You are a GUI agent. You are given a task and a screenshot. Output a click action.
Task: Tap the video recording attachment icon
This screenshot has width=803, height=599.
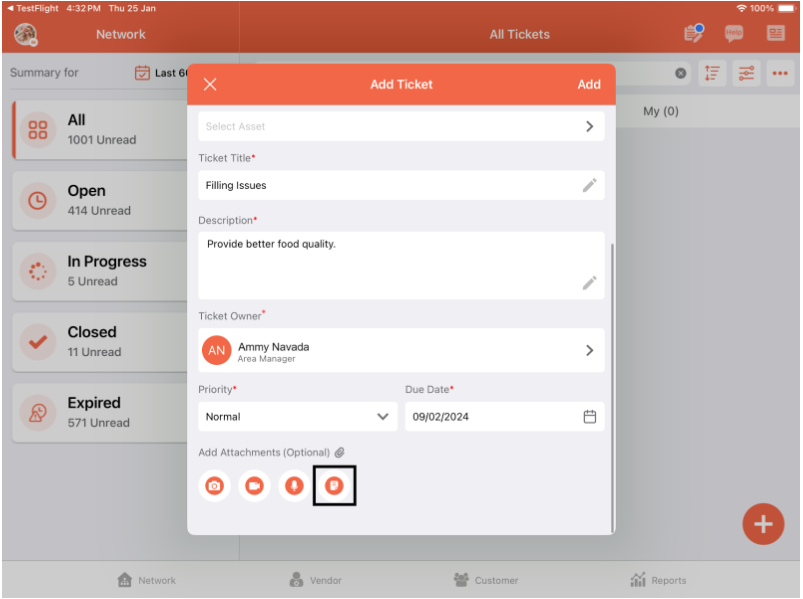[254, 486]
